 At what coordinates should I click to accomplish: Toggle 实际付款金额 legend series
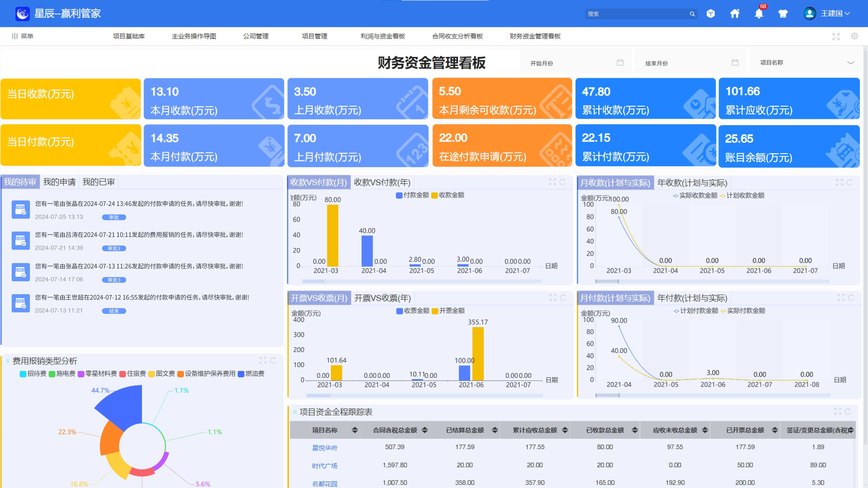point(743,311)
